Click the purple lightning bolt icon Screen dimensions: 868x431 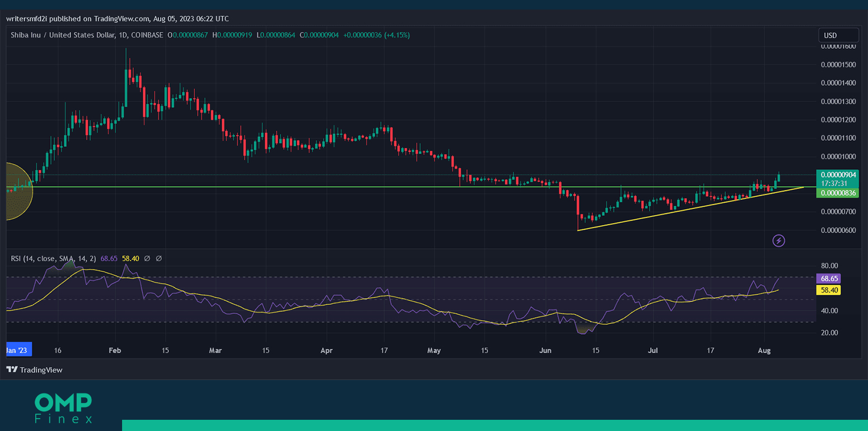(x=779, y=241)
